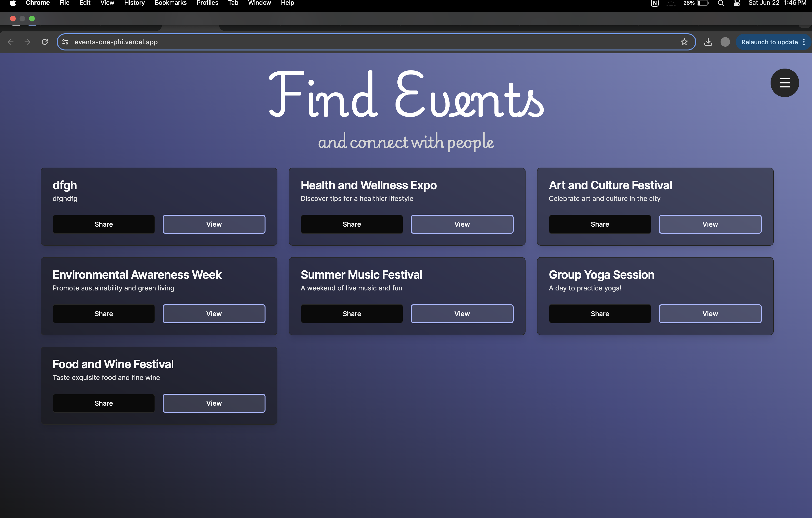The width and height of the screenshot is (812, 518).
Task: Open macOS Control Center icon
Action: pos(737,3)
